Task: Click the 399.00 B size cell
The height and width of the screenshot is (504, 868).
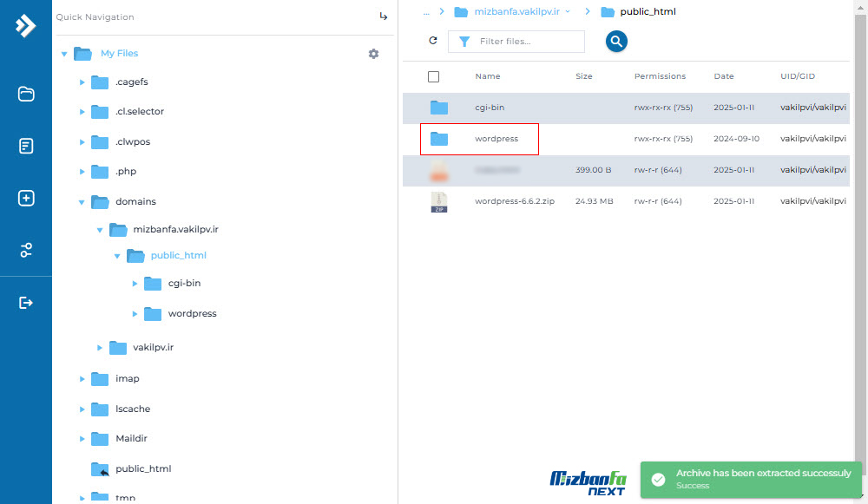Action: coord(593,170)
